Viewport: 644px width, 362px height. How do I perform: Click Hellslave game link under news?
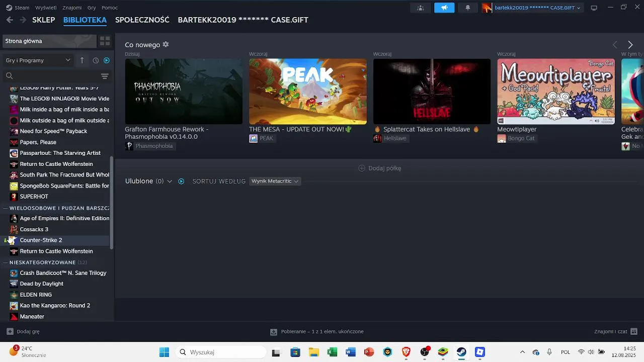tap(390, 138)
